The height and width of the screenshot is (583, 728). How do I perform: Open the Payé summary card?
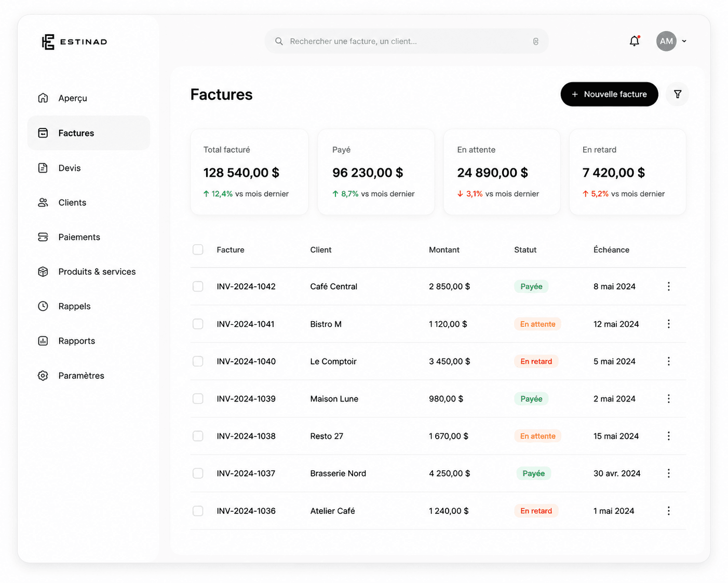pyautogui.click(x=376, y=172)
